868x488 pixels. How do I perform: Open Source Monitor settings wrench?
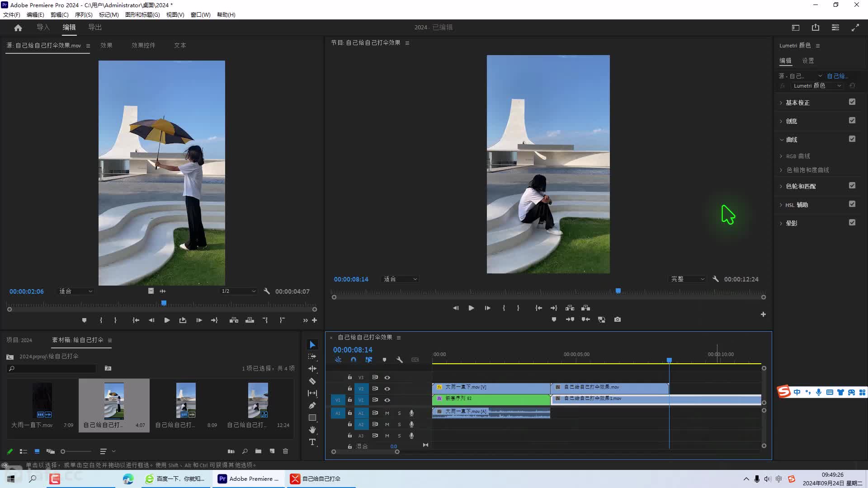[x=267, y=291]
